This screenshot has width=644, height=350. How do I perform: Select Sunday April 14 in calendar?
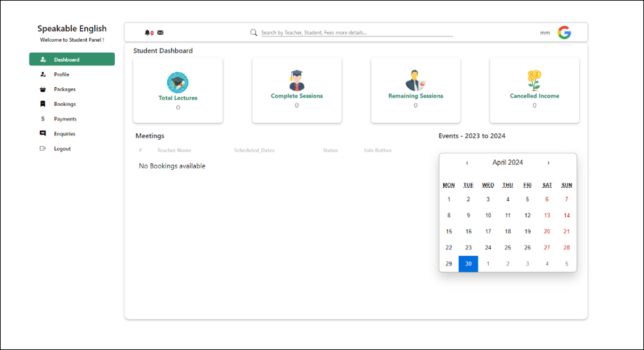566,215
